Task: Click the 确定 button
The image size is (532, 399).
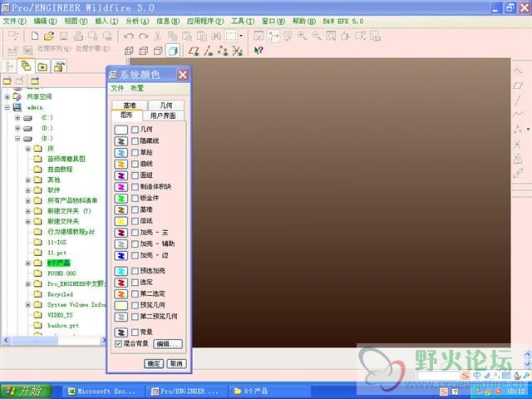Action: coord(154,364)
